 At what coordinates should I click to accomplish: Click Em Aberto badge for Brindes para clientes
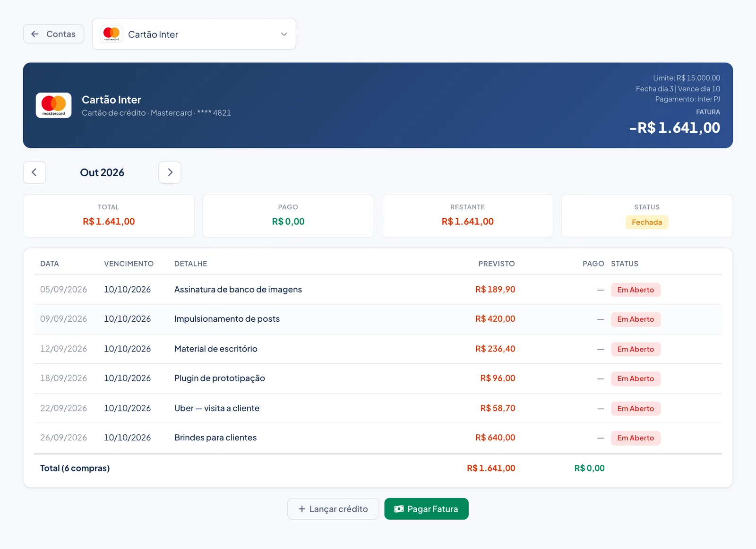(636, 438)
